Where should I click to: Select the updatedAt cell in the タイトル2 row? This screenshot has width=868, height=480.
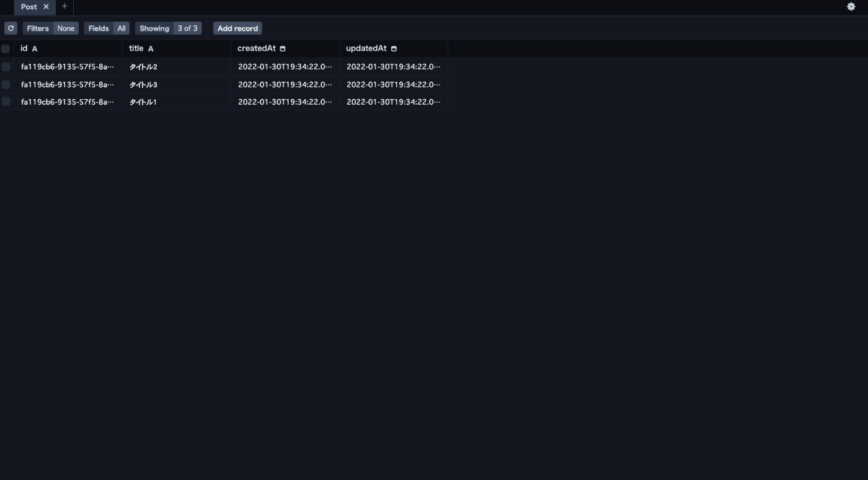pos(394,66)
